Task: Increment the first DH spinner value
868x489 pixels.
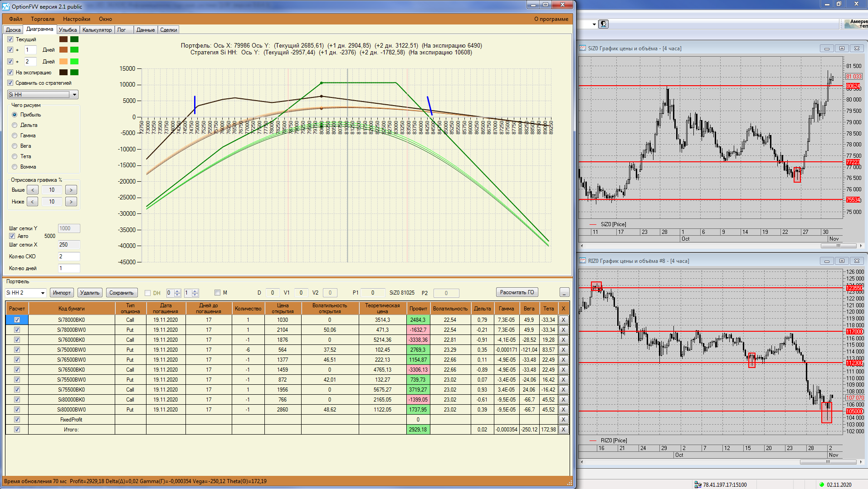Action: pos(177,291)
